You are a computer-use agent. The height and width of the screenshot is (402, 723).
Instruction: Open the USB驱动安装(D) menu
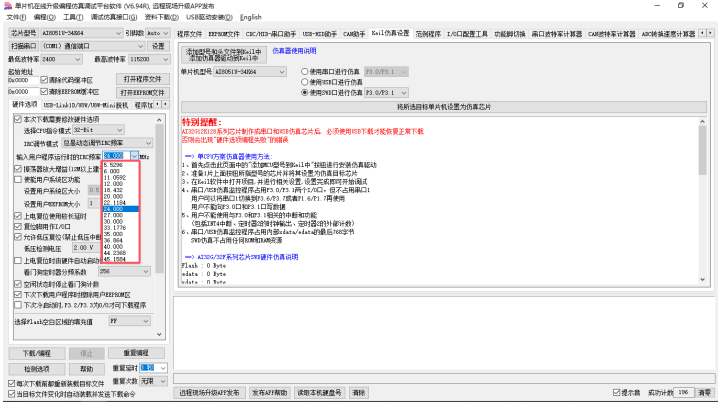click(x=209, y=17)
